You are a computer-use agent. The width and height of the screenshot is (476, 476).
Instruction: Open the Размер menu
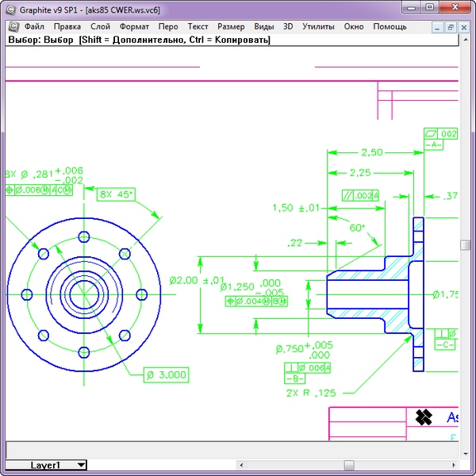pos(231,26)
